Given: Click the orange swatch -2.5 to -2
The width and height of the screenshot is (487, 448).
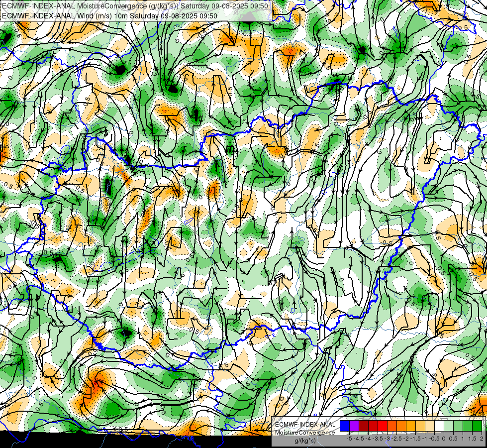Looking at the screenshot, I should point(401,426).
